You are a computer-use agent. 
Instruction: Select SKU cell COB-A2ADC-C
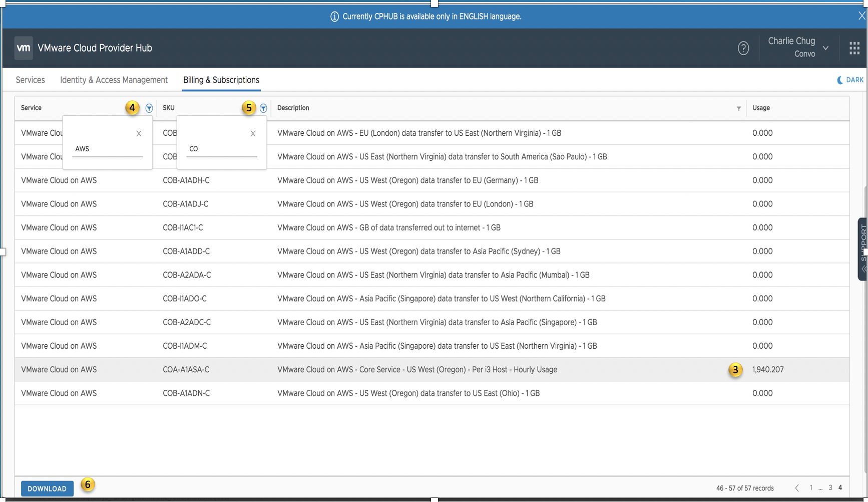coord(187,322)
